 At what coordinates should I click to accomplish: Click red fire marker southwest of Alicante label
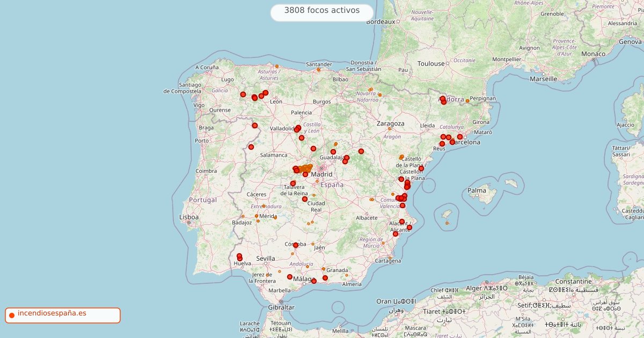[x=396, y=234]
